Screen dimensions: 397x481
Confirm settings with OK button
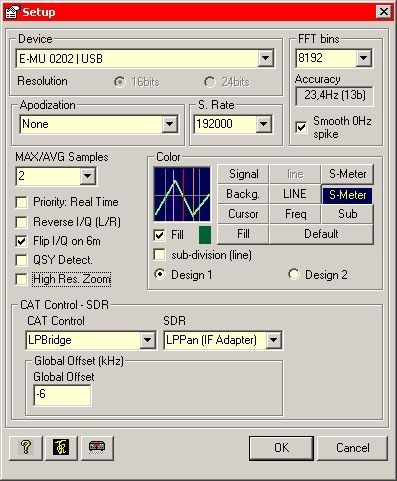[281, 448]
